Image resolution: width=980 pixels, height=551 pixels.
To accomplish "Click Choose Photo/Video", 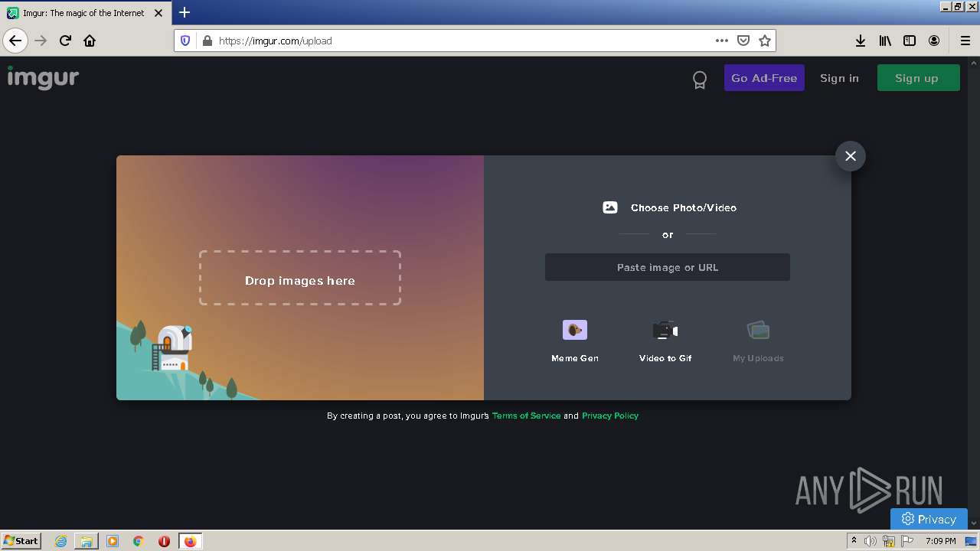I will tap(683, 207).
